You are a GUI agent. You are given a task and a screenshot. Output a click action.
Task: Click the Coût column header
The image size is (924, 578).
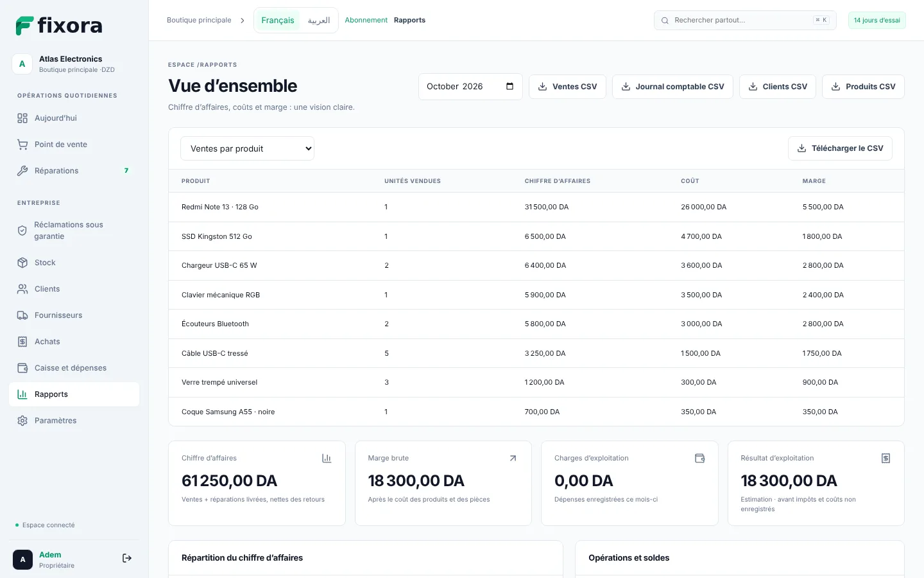pyautogui.click(x=690, y=181)
